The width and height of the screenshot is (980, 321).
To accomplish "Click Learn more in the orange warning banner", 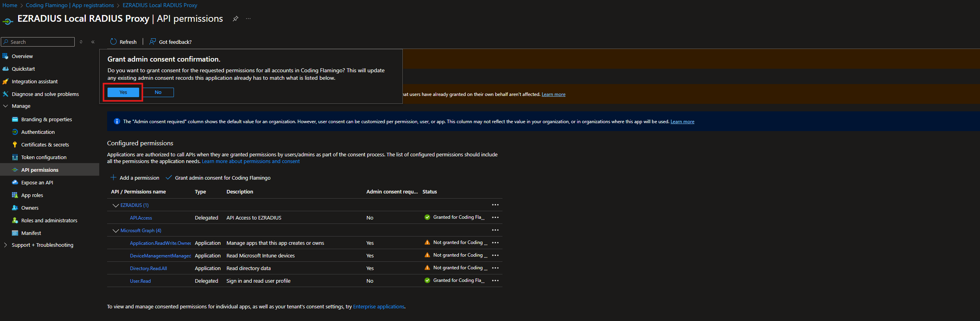I will click(x=553, y=94).
